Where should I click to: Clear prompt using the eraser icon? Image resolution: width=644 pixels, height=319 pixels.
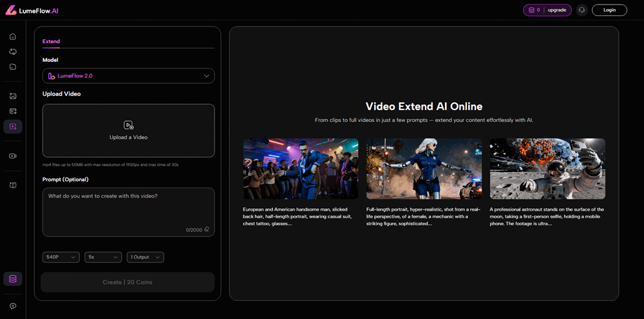point(207,229)
